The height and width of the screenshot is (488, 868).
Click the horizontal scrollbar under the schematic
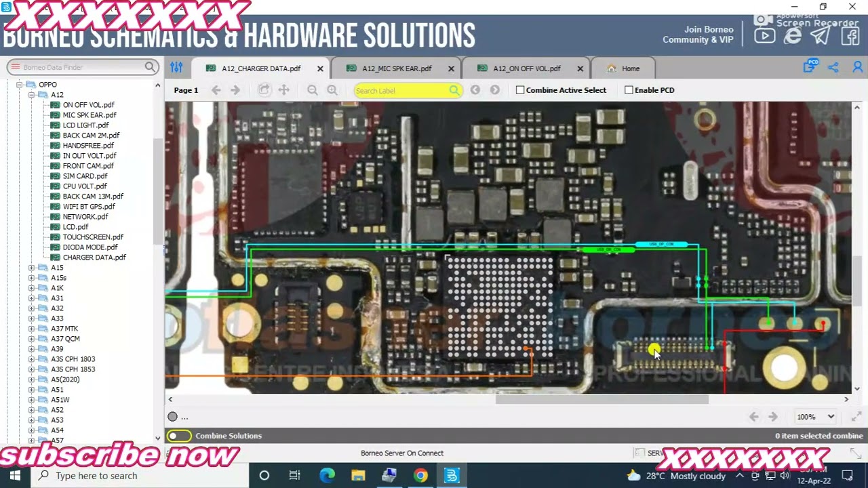(x=601, y=399)
